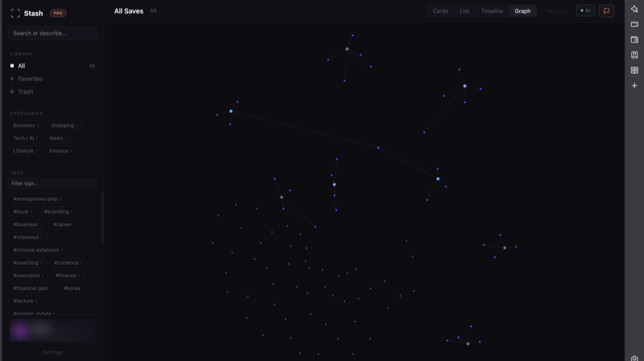Select the #execution tag
644x361 pixels.
(x=29, y=276)
